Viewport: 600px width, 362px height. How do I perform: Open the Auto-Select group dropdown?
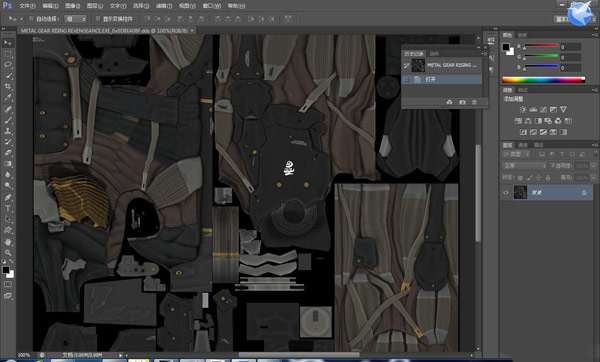tap(75, 18)
